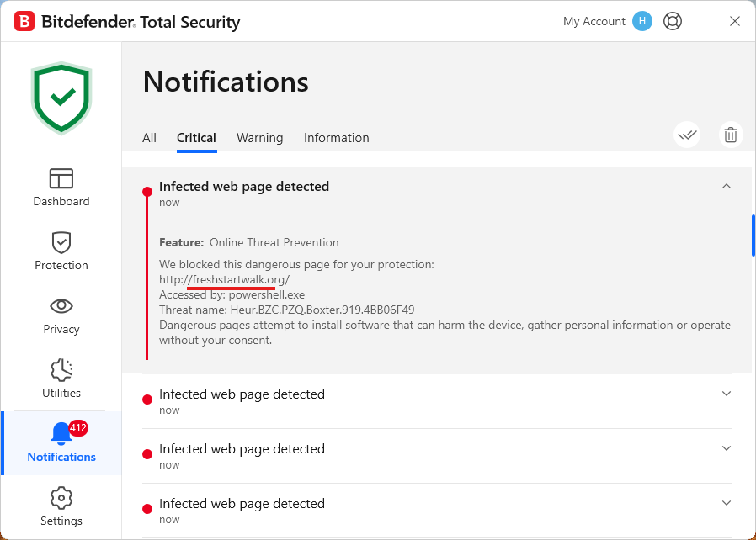Image resolution: width=756 pixels, height=540 pixels.
Task: Mark all notifications as read
Action: pos(687,135)
